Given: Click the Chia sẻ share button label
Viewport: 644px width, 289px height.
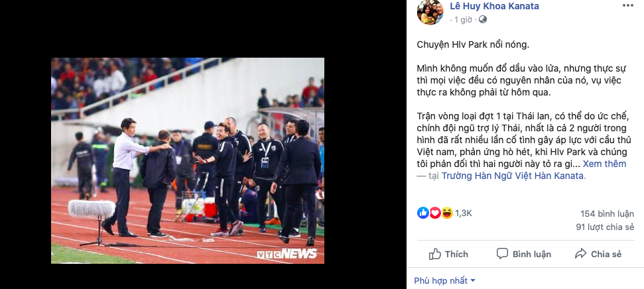Looking at the screenshot, I should (x=606, y=254).
